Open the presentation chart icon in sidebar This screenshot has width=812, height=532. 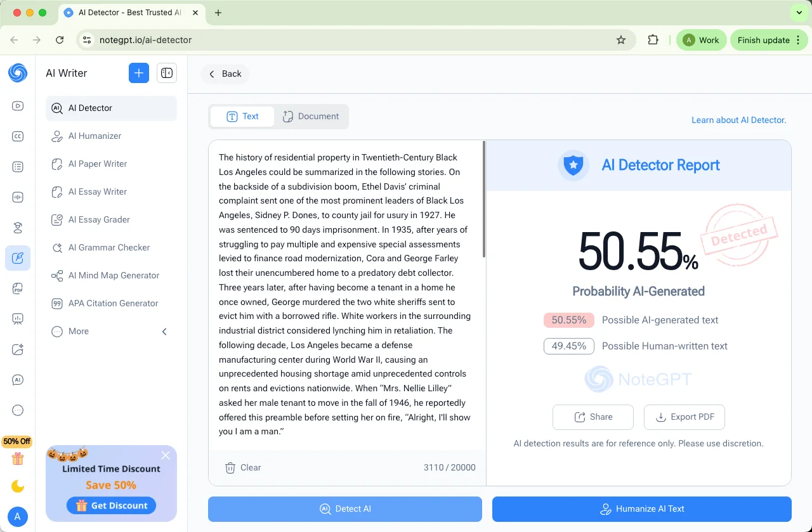(18, 319)
